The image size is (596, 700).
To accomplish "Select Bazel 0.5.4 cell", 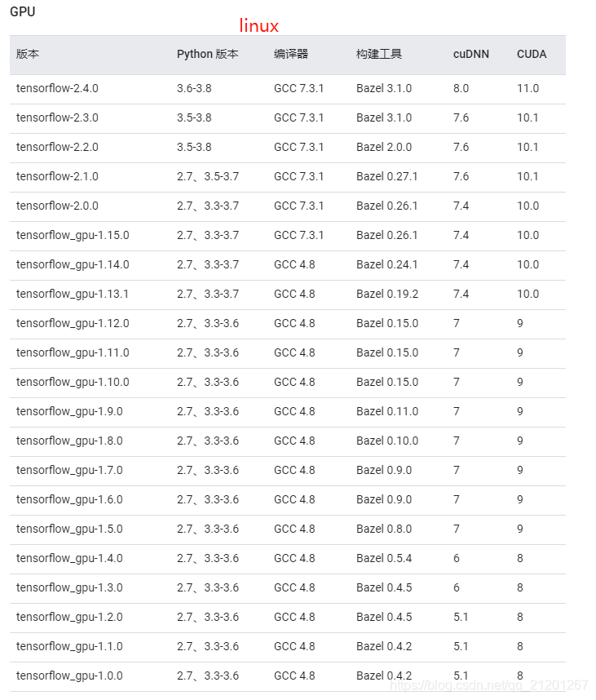I will coord(384,559).
